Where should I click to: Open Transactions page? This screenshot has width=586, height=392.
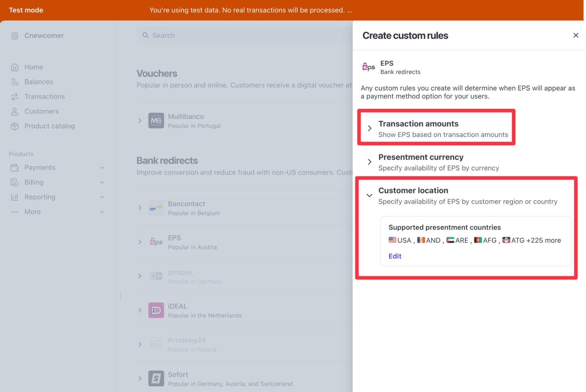45,97
